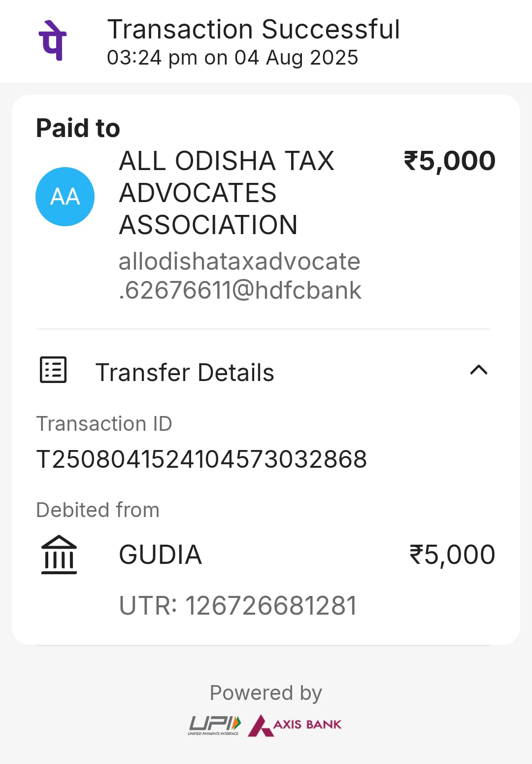Tap the Transfer Details heading
Viewport: 532px width, 764px height.
pyautogui.click(x=185, y=372)
